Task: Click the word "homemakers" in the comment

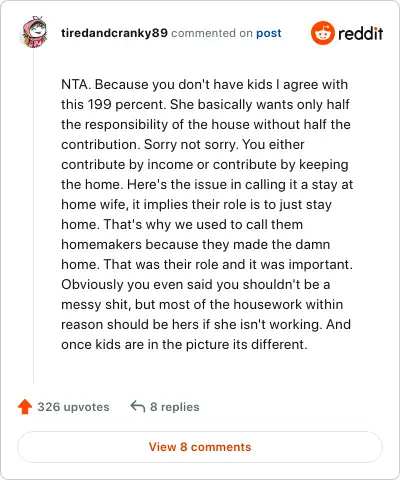Action: pos(102,244)
